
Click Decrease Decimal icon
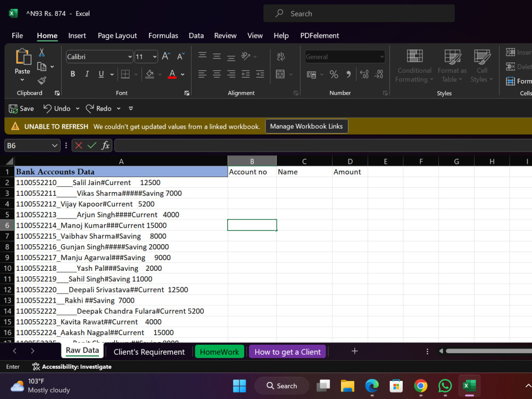[x=379, y=74]
